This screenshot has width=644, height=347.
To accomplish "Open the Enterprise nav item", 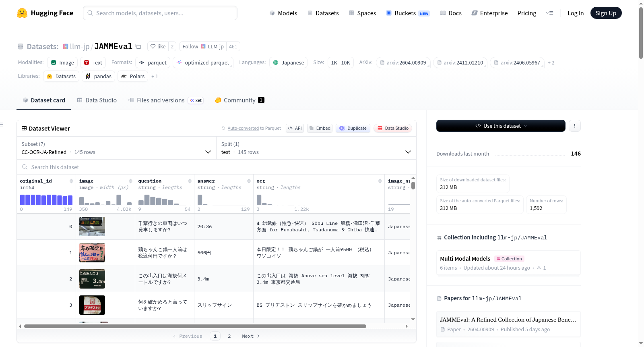I will click(x=489, y=13).
